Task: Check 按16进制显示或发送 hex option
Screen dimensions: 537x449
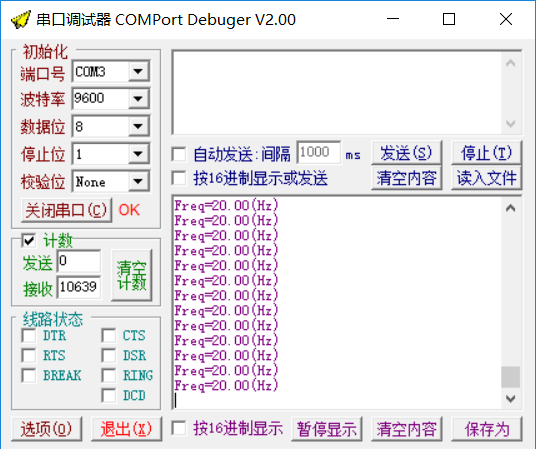Action: [179, 178]
